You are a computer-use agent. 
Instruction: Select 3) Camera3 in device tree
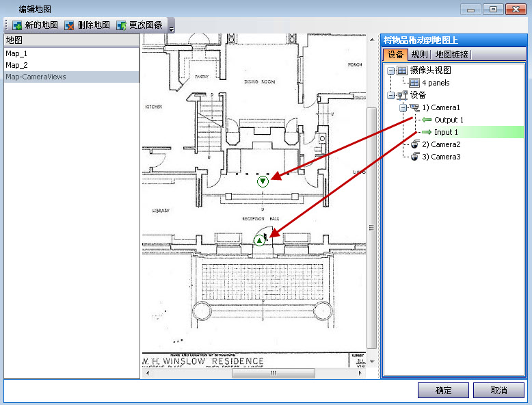[x=441, y=157]
